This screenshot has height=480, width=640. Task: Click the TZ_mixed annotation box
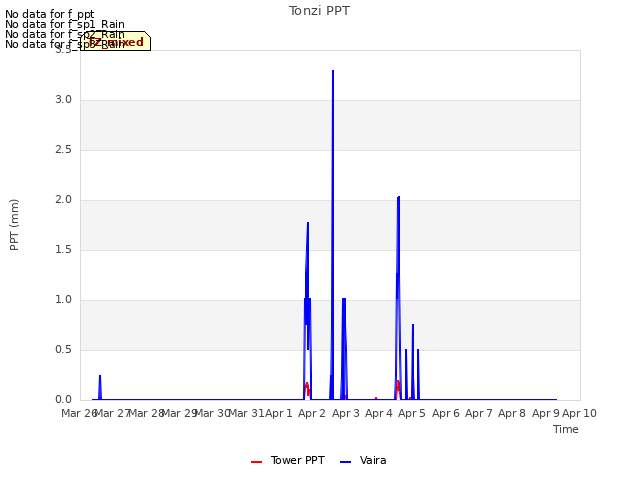pyautogui.click(x=116, y=41)
